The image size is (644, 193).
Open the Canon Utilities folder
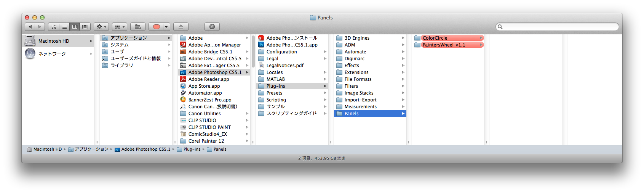click(x=214, y=113)
